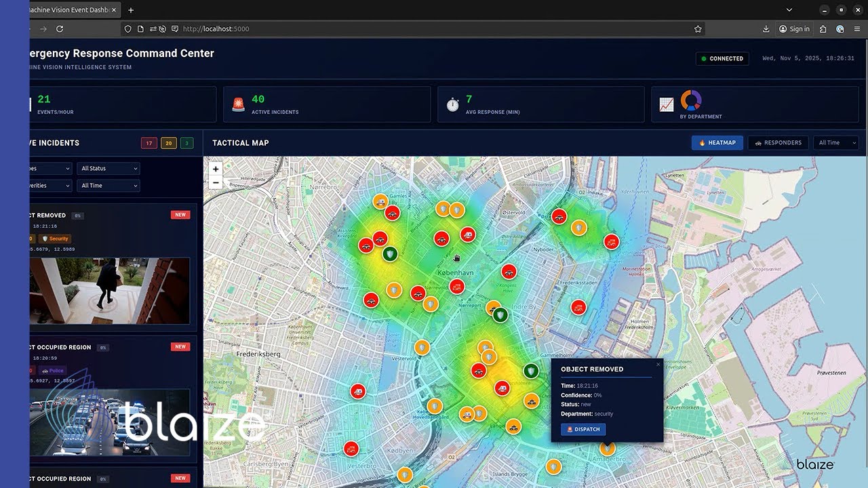This screenshot has height=488, width=868.
Task: Click the 7 Avg Response value
Action: (x=469, y=100)
